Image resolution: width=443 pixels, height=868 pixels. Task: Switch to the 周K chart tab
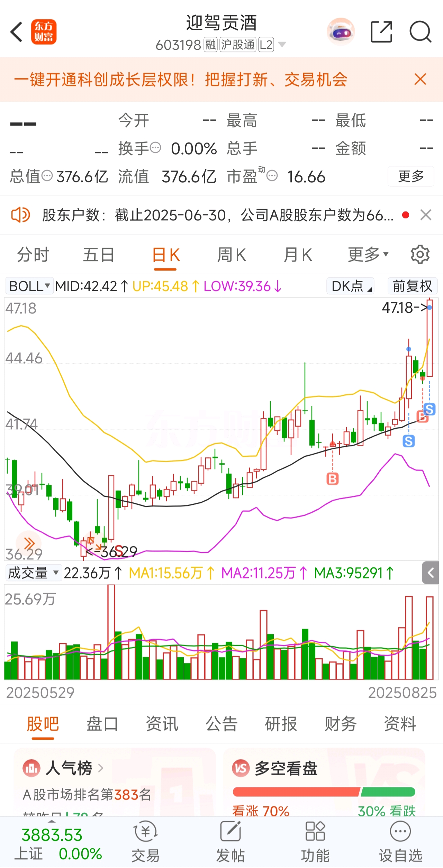[x=232, y=255]
